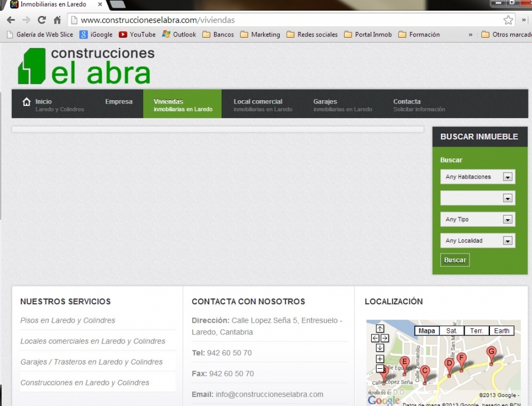Viewport: 532px width, 406px height.
Task: Open the iGoogle bookmark
Action: coord(96,34)
